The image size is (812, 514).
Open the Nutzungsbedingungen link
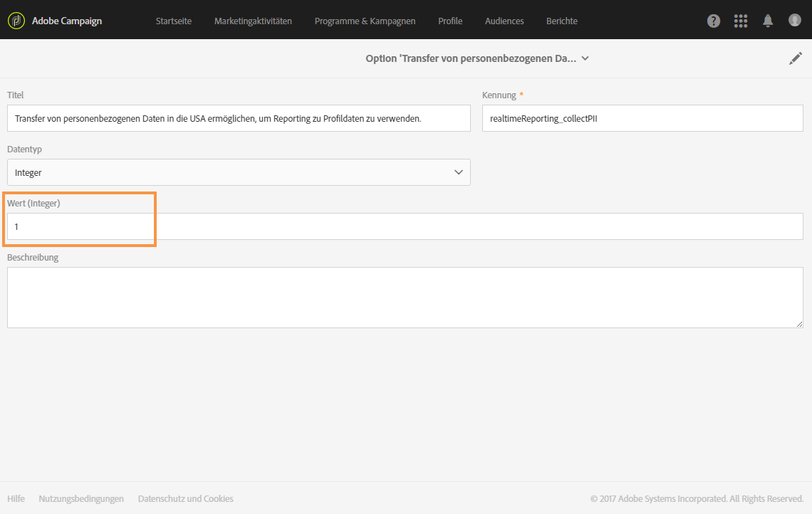coord(81,499)
